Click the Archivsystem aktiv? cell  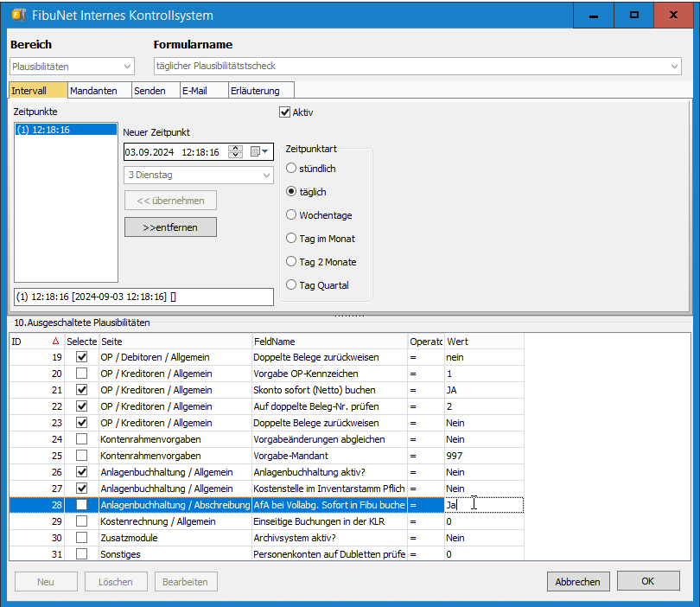[329, 538]
